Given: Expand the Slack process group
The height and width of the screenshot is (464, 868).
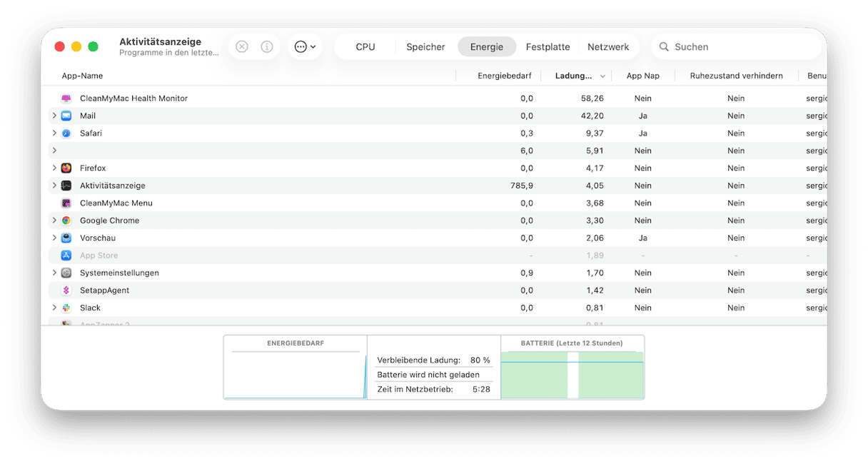Looking at the screenshot, I should pos(54,308).
